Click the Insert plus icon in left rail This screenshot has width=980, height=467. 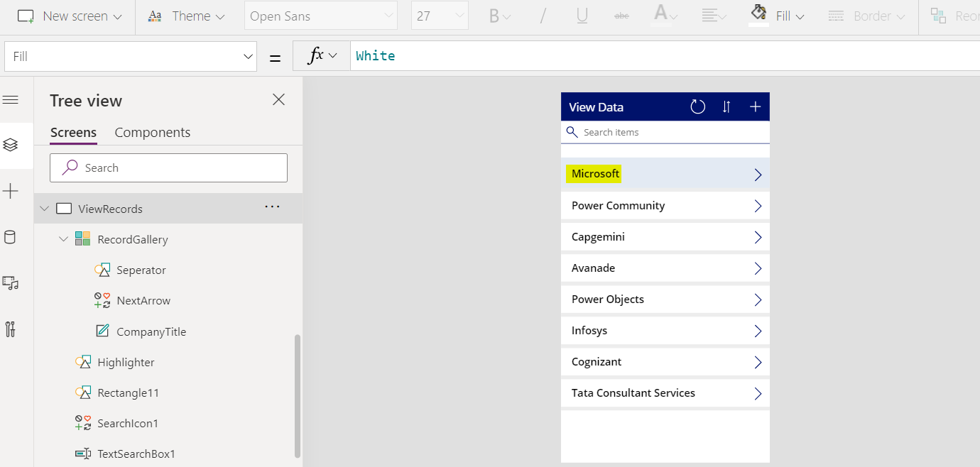click(10, 191)
